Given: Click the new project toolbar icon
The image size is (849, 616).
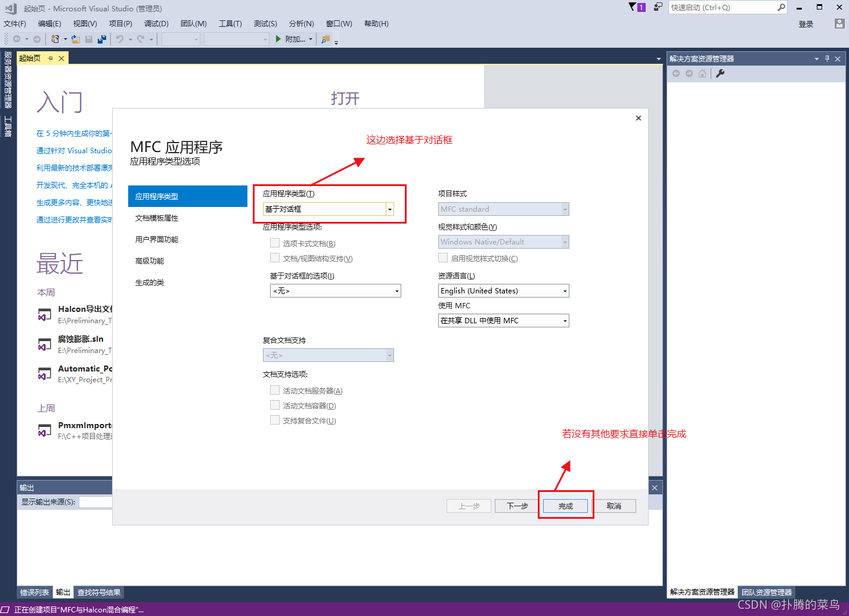Looking at the screenshot, I should (x=55, y=39).
